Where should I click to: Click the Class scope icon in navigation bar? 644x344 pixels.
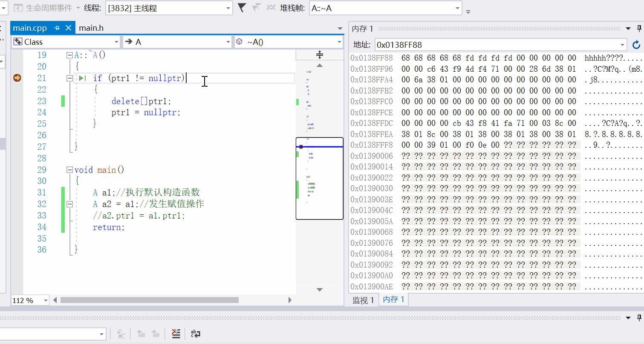[18, 42]
